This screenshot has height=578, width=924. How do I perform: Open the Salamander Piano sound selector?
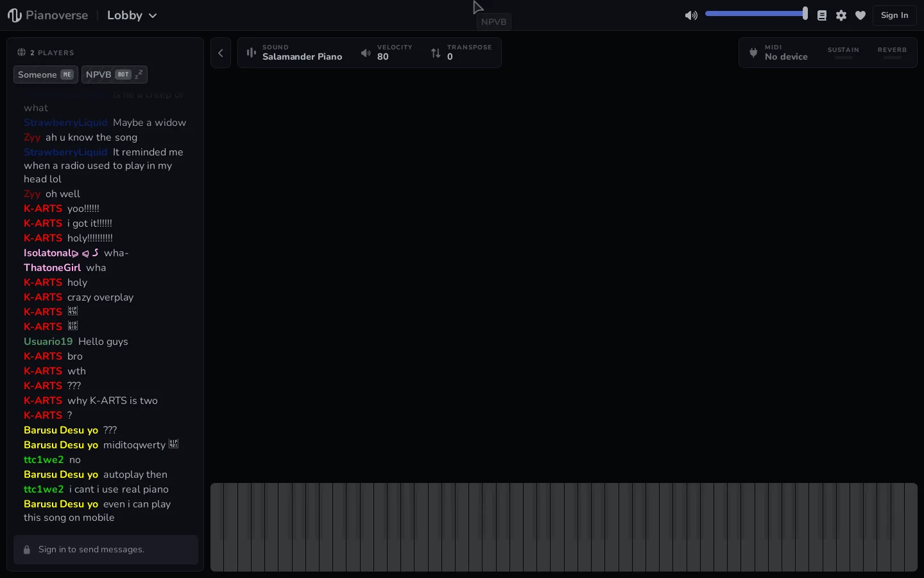[x=295, y=53]
